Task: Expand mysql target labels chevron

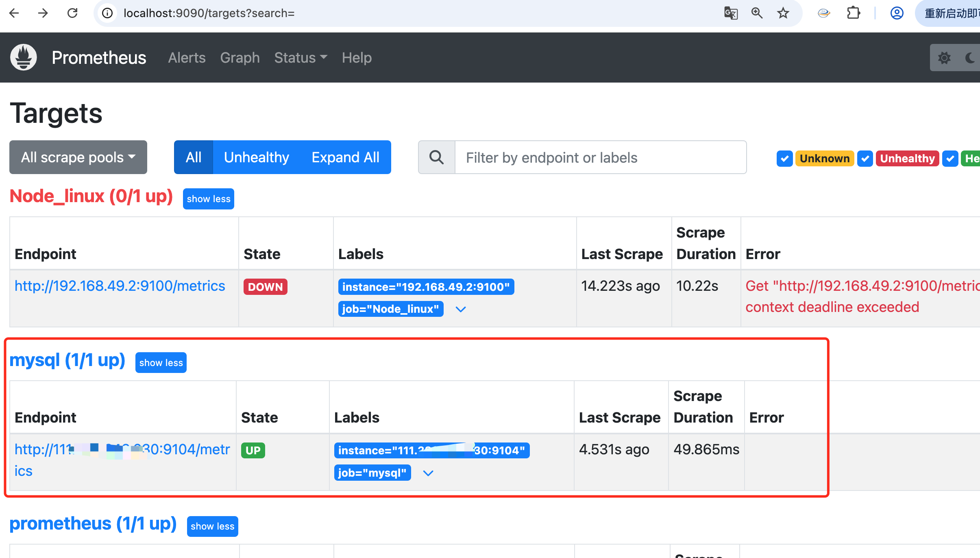Action: (428, 473)
